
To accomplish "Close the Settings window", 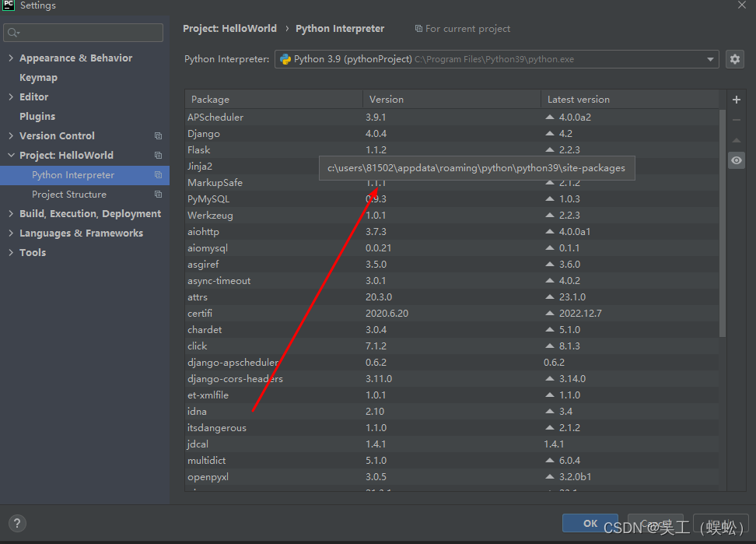I will click(x=741, y=5).
